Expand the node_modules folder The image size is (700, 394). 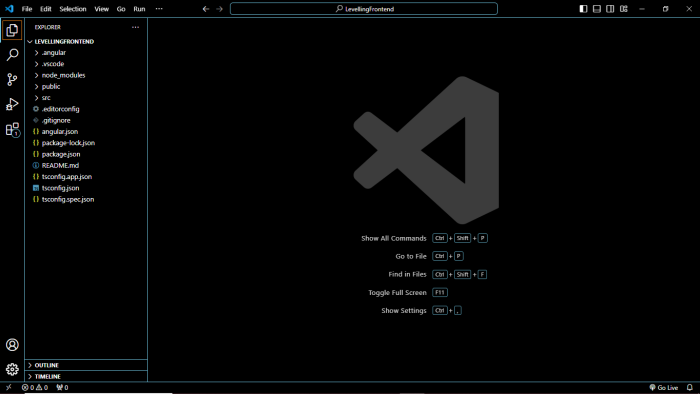(x=86, y=75)
